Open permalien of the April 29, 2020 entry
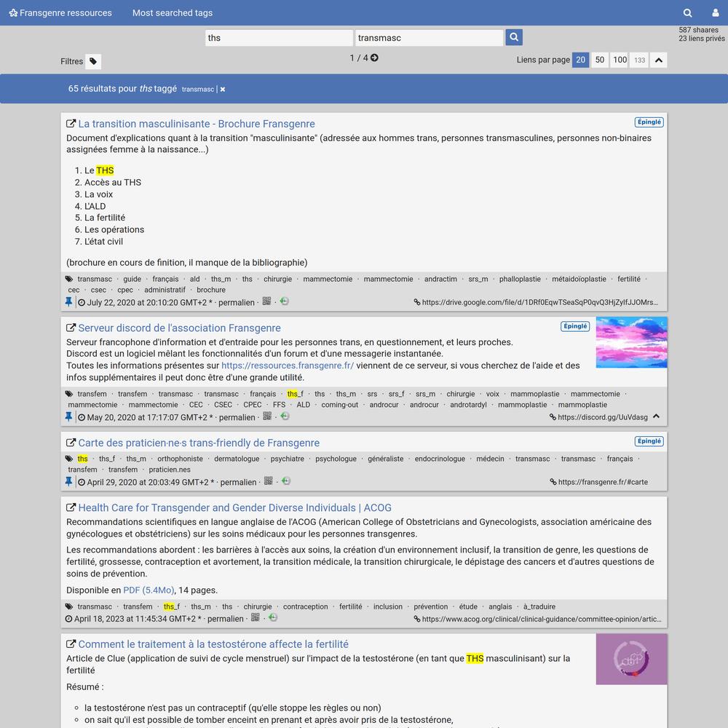This screenshot has width=728, height=728. (238, 483)
